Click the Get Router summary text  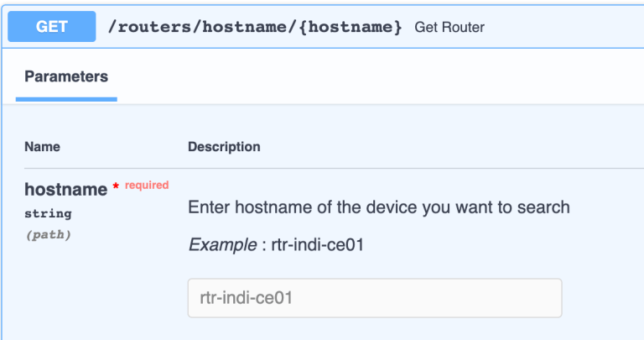pyautogui.click(x=449, y=27)
